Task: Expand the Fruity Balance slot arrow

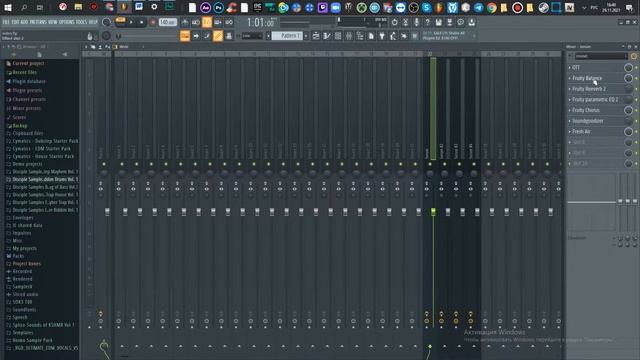Action: pos(570,78)
